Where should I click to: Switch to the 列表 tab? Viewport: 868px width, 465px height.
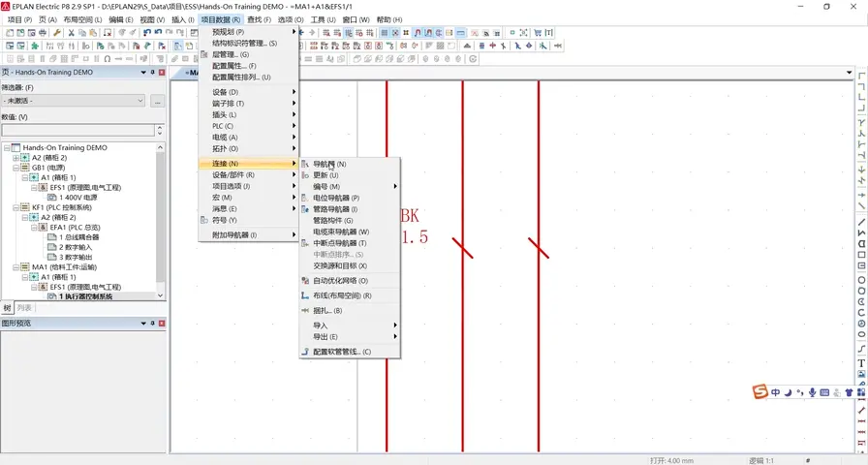click(x=24, y=308)
